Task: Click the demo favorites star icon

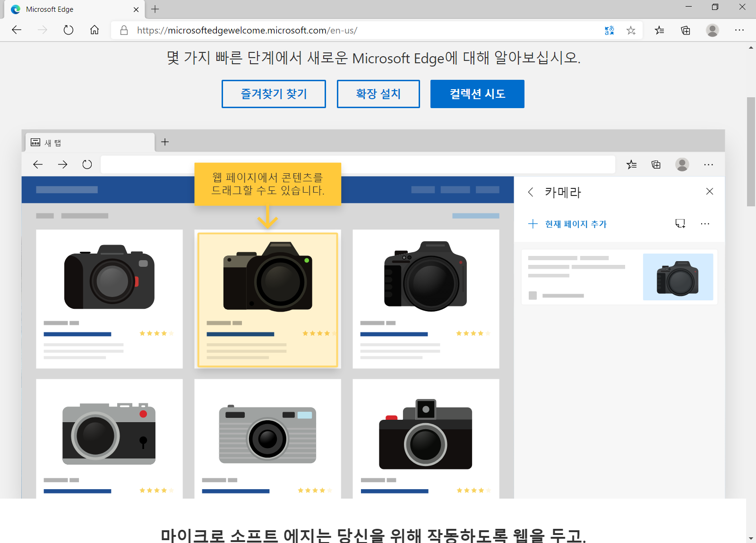Action: pyautogui.click(x=632, y=164)
